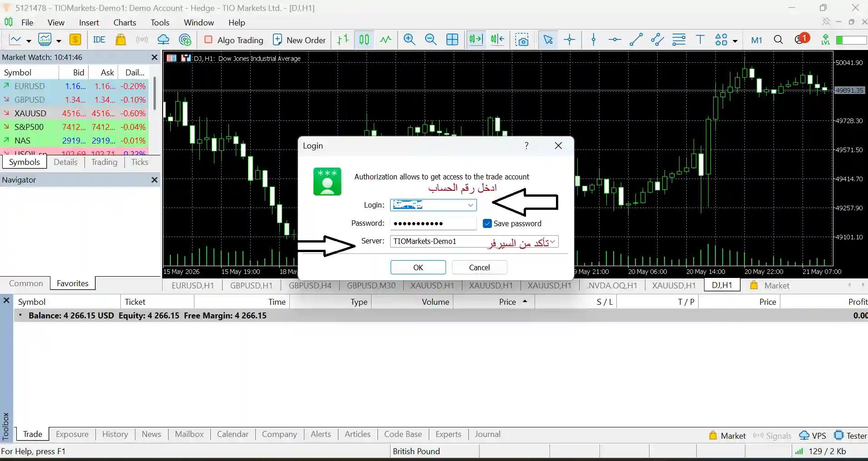Open the Market shopping bag toolbar icon
The height and width of the screenshot is (461, 868).
pos(120,40)
